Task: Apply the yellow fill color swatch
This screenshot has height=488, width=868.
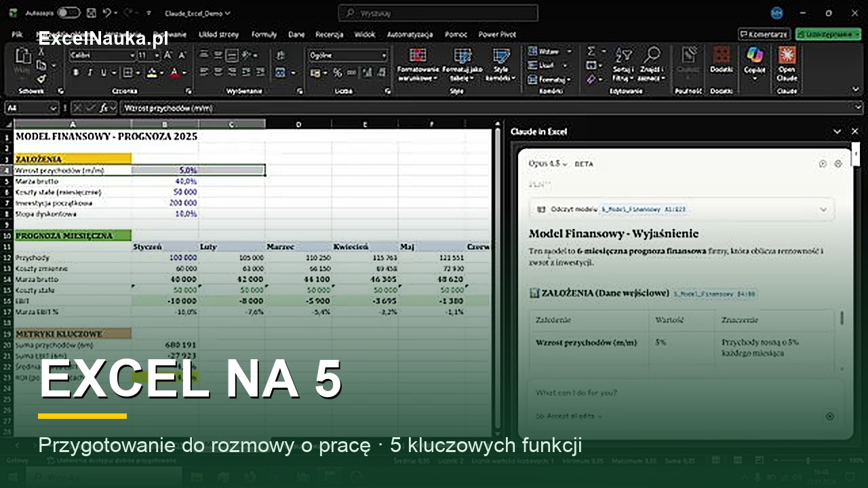Action: [152, 73]
